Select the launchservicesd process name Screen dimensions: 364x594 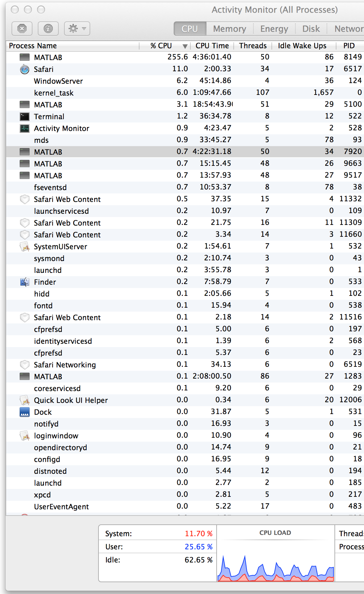61,211
